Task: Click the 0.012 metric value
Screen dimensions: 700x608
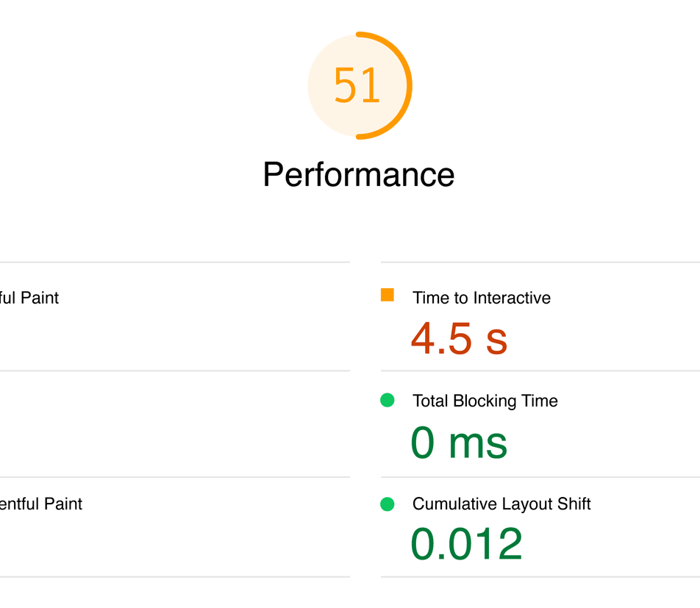Action: coord(466,544)
